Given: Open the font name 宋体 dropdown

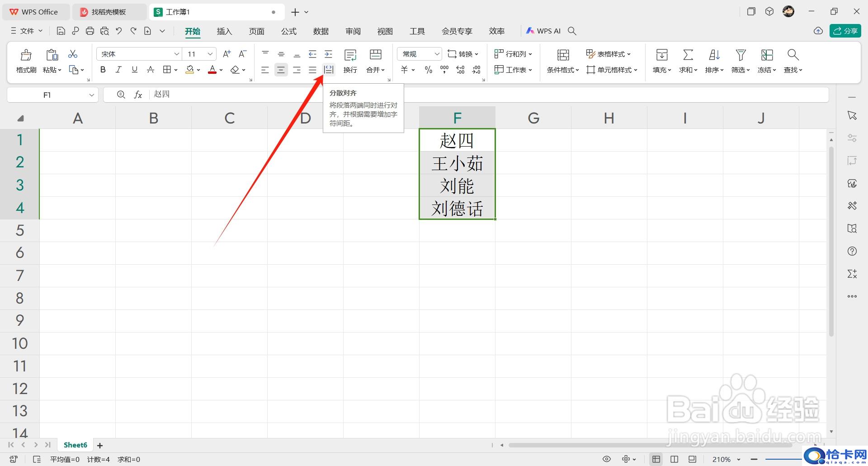Looking at the screenshot, I should tap(177, 54).
